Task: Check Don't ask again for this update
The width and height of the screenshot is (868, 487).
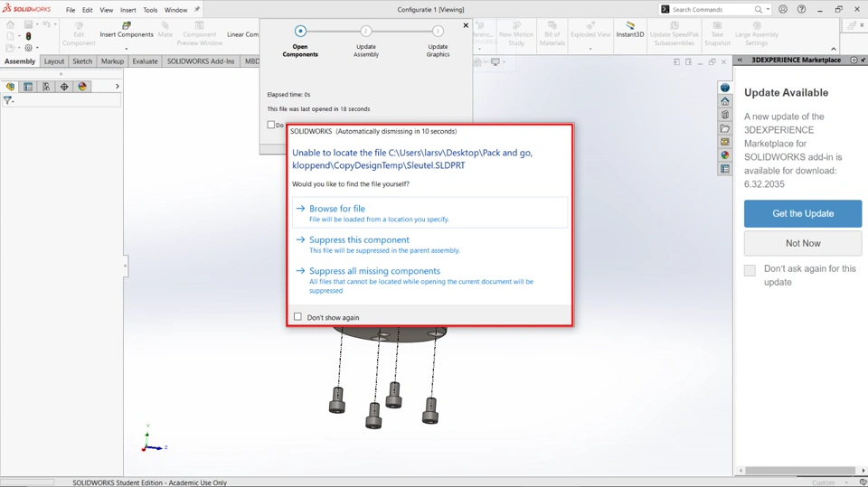Action: 750,270
